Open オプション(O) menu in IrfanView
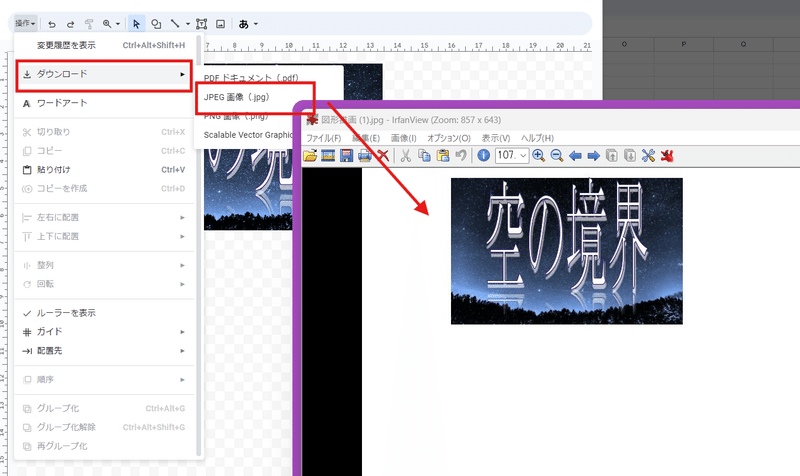 pyautogui.click(x=449, y=138)
